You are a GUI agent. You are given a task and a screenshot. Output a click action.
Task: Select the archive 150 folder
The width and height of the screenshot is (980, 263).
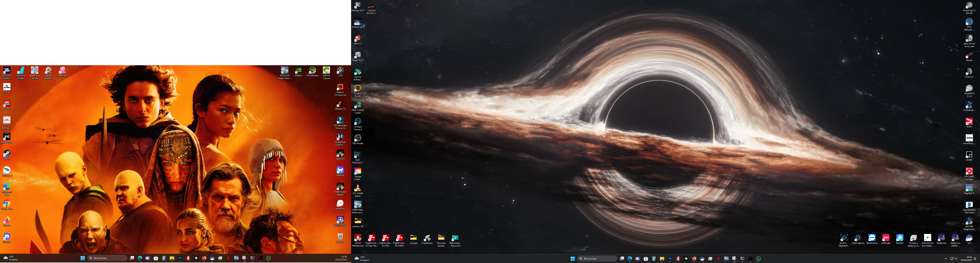[x=358, y=223]
